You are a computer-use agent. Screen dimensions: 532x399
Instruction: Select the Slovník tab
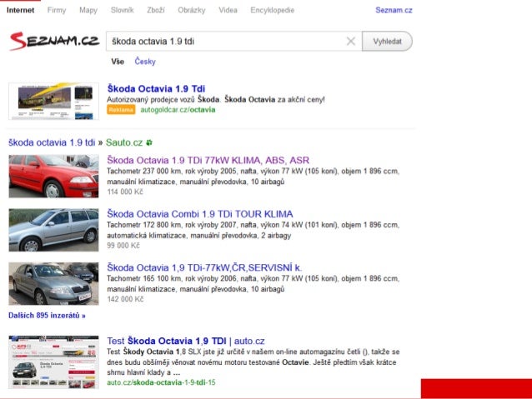tap(122, 10)
